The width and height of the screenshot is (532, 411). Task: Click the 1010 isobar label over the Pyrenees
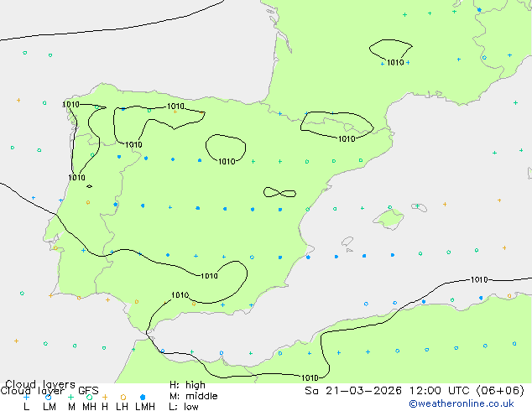[x=347, y=138]
